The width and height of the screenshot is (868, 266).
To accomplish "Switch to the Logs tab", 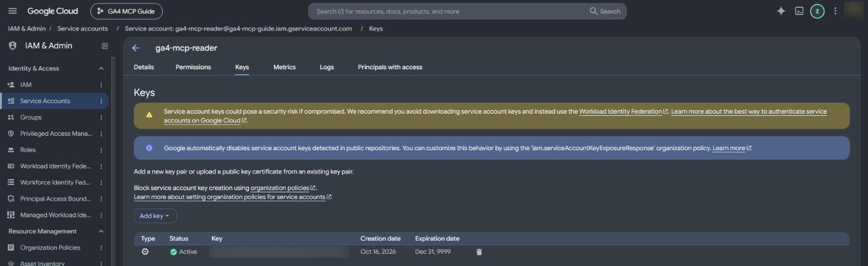I will coord(327,67).
